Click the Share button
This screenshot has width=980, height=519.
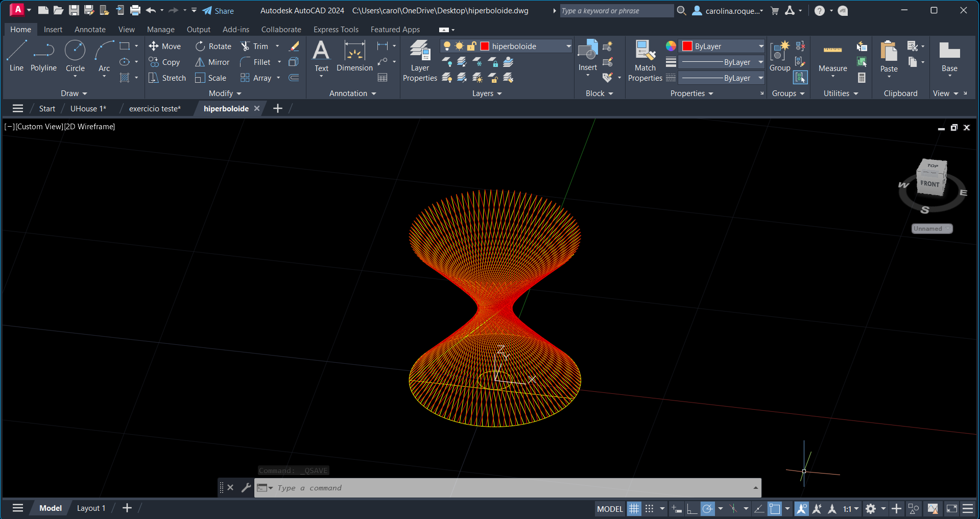tap(218, 11)
